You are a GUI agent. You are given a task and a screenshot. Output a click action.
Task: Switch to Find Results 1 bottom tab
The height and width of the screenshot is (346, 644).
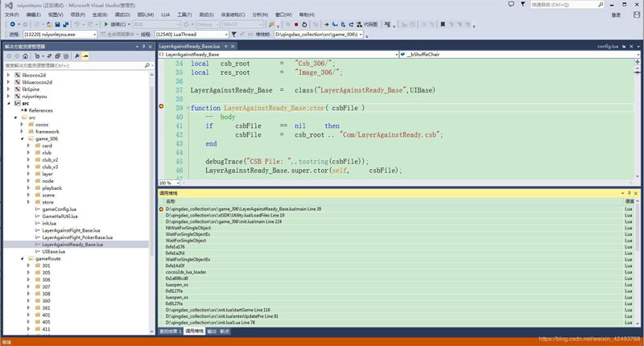click(170, 332)
